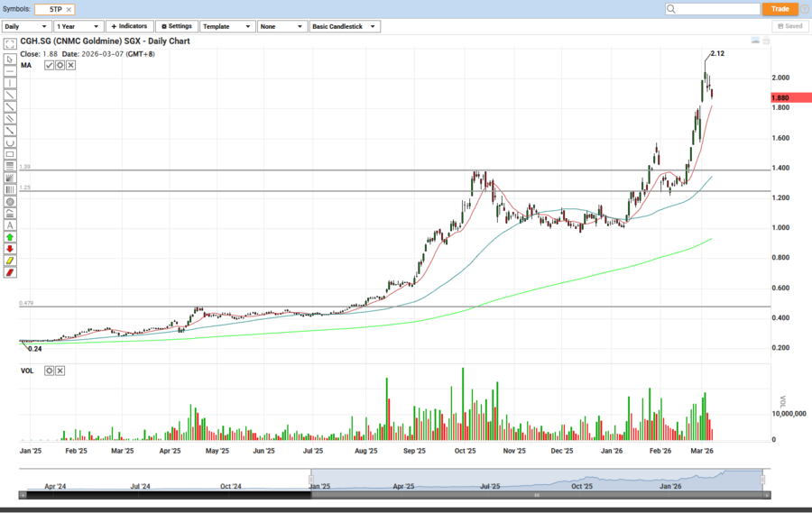Viewport: 812px width, 513px height.
Task: Select the green up arrow marker
Action: (10, 237)
